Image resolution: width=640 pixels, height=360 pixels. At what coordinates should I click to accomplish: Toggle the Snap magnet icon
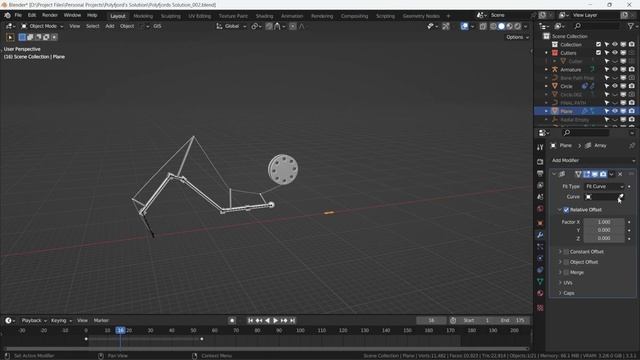269,26
